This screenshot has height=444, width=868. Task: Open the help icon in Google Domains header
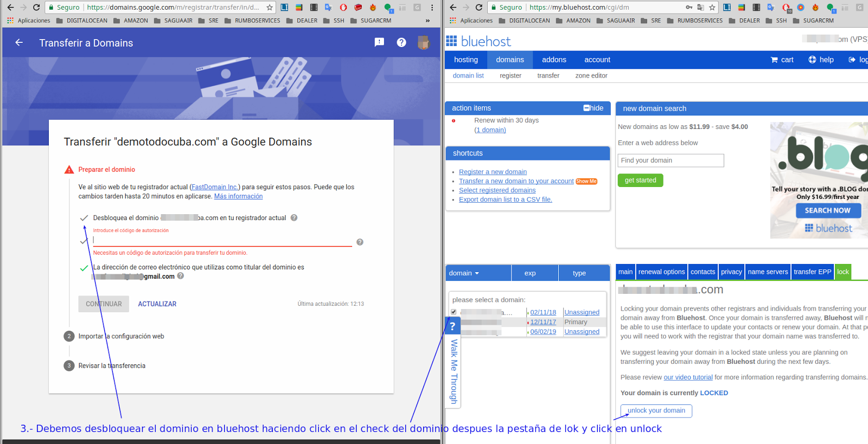point(401,42)
